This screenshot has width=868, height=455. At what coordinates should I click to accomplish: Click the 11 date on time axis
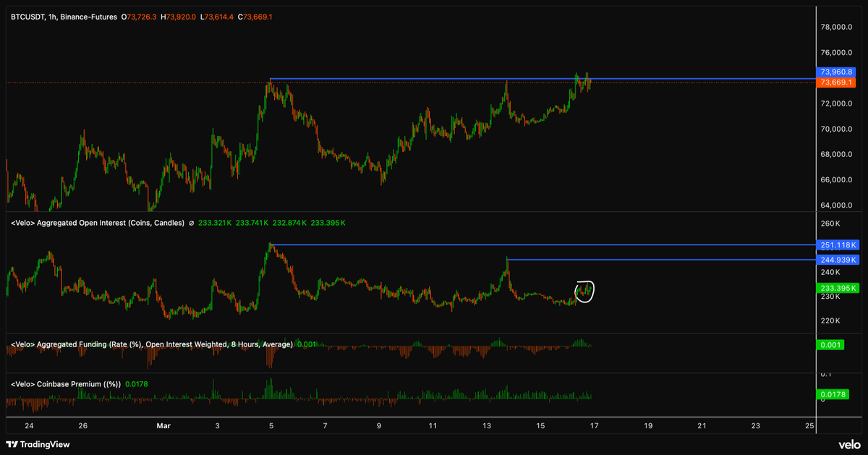[x=433, y=426]
